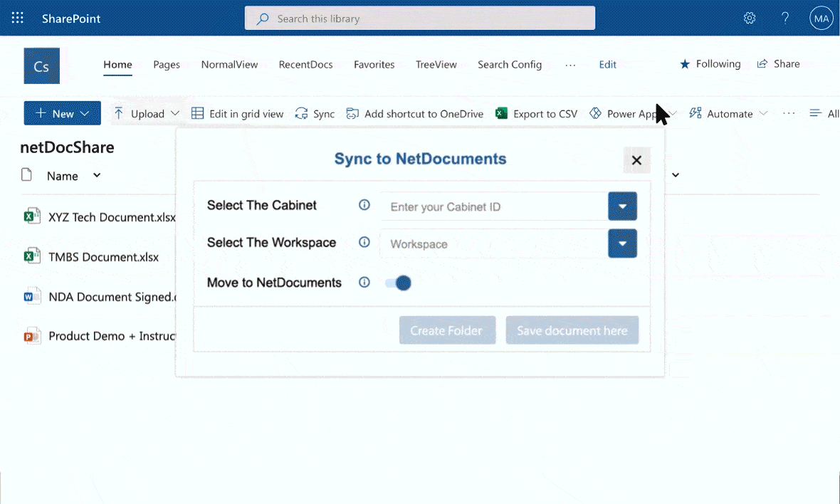Focus the Enter your Cabinet ID field
840x504 pixels.
pos(495,206)
